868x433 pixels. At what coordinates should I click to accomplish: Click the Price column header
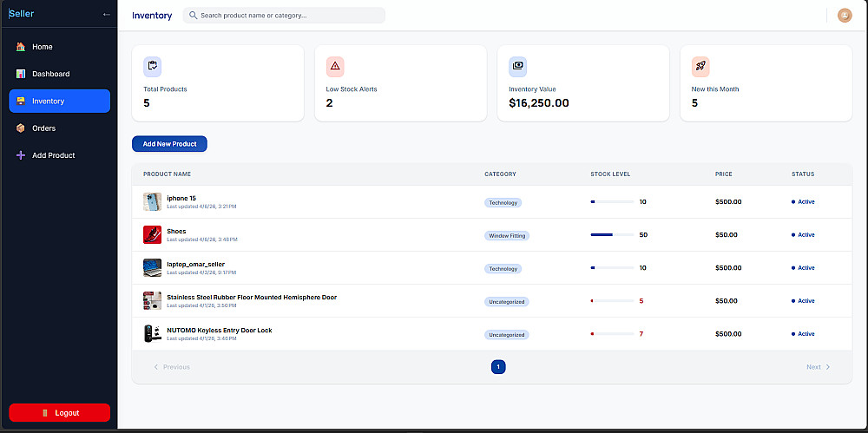724,174
